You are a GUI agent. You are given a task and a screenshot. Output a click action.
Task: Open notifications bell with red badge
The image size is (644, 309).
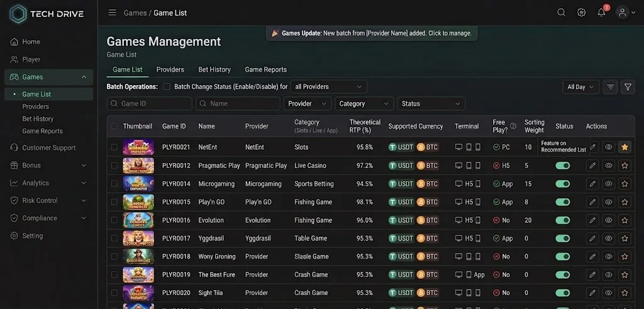pyautogui.click(x=602, y=12)
